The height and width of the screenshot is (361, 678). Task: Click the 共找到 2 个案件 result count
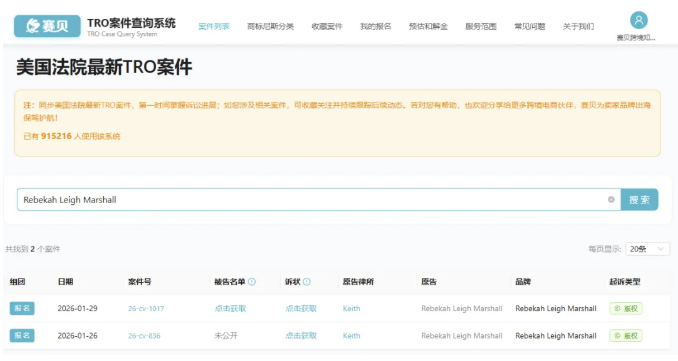point(33,249)
